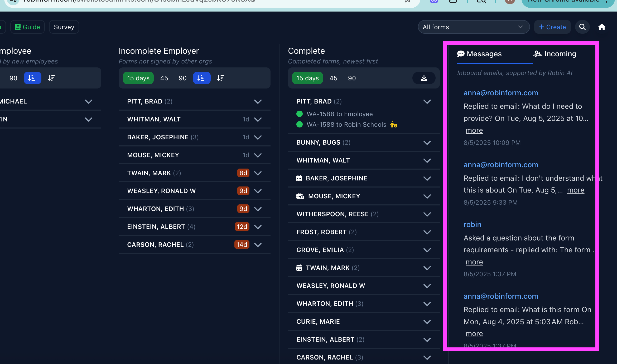Open WA-1588 to Employee form entry
The height and width of the screenshot is (364, 617).
[x=339, y=114]
